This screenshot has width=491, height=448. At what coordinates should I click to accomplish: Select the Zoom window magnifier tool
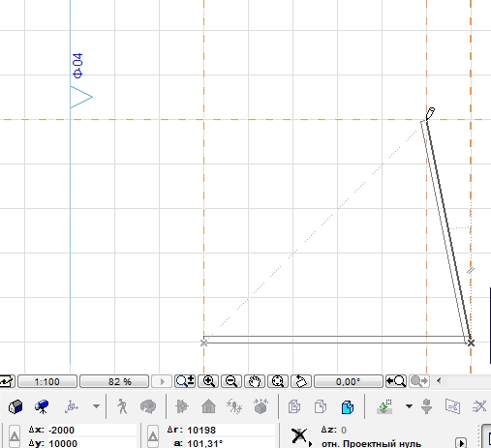tap(185, 381)
